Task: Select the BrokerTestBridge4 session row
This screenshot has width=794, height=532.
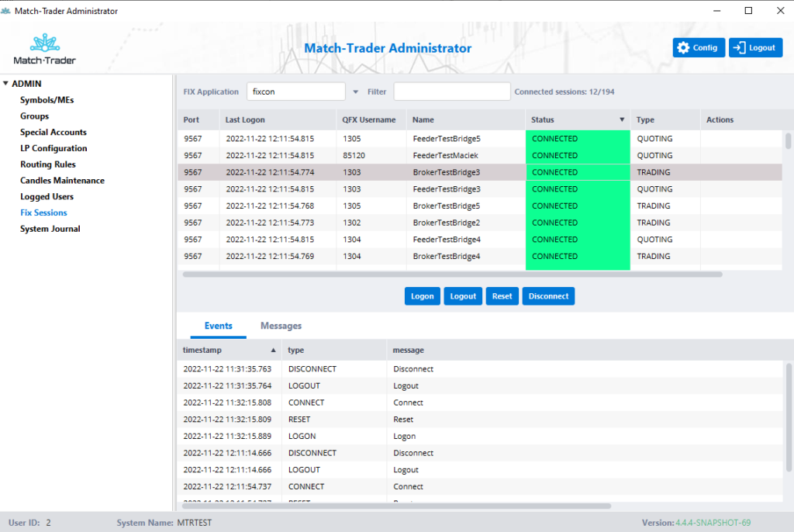Action: (x=480, y=256)
